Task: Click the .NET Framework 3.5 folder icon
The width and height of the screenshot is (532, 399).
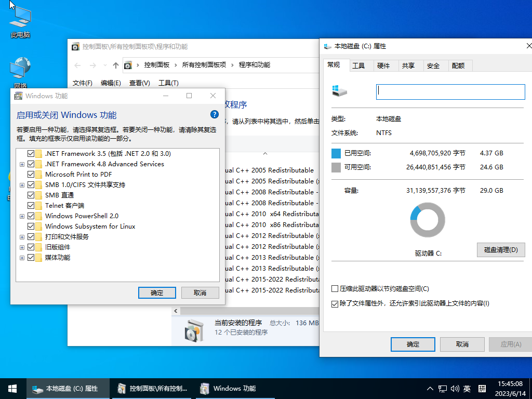Action: (38, 154)
